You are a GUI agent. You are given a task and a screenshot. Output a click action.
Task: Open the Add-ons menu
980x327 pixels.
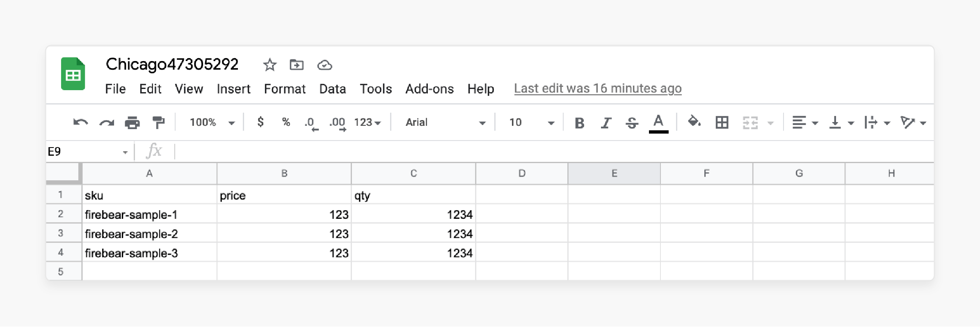coord(429,89)
